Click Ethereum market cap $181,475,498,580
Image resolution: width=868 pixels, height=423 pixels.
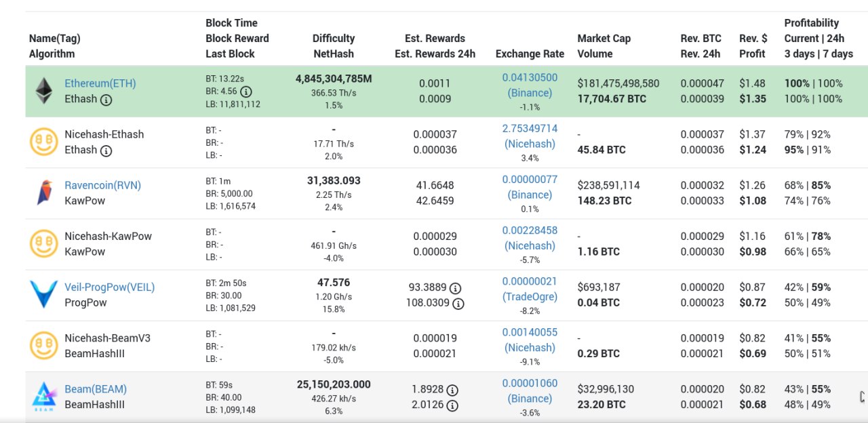[x=618, y=83]
